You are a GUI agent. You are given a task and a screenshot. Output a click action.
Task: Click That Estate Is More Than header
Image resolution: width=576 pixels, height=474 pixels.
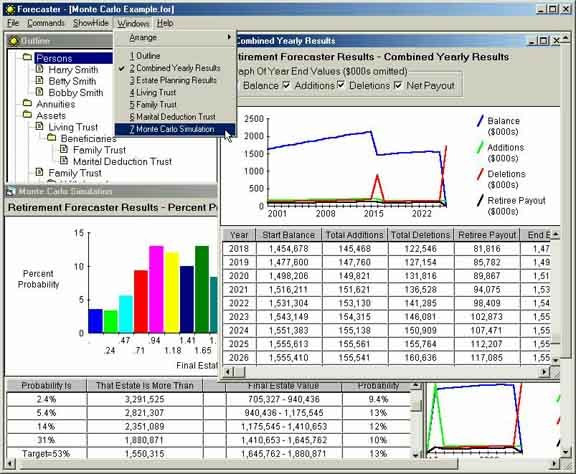144,385
